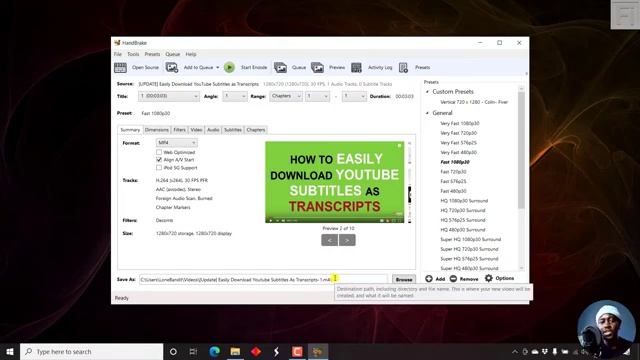The height and width of the screenshot is (360, 640).
Task: Click the Options gear icon
Action: coord(489,278)
